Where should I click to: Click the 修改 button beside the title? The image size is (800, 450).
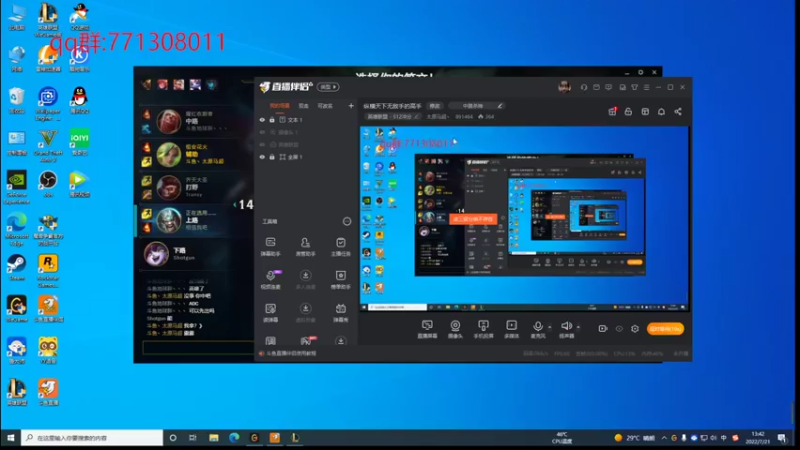[435, 106]
